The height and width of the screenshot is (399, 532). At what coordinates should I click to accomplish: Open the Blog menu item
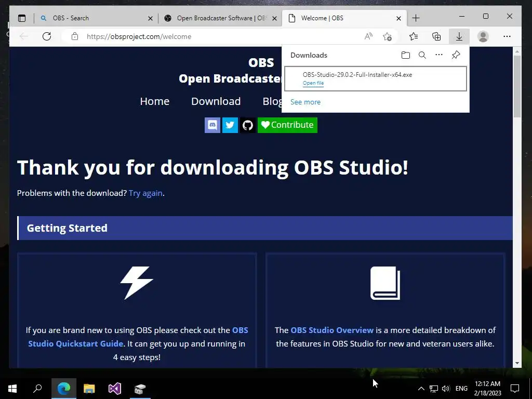pyautogui.click(x=272, y=101)
